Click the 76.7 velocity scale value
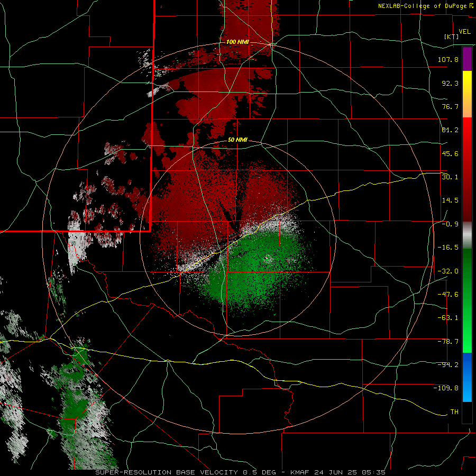 point(450,106)
